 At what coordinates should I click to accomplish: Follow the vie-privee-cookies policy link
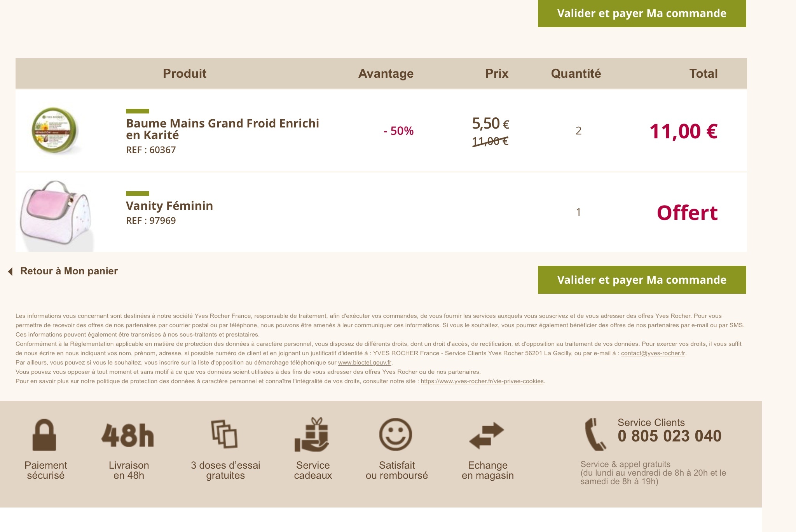point(482,381)
